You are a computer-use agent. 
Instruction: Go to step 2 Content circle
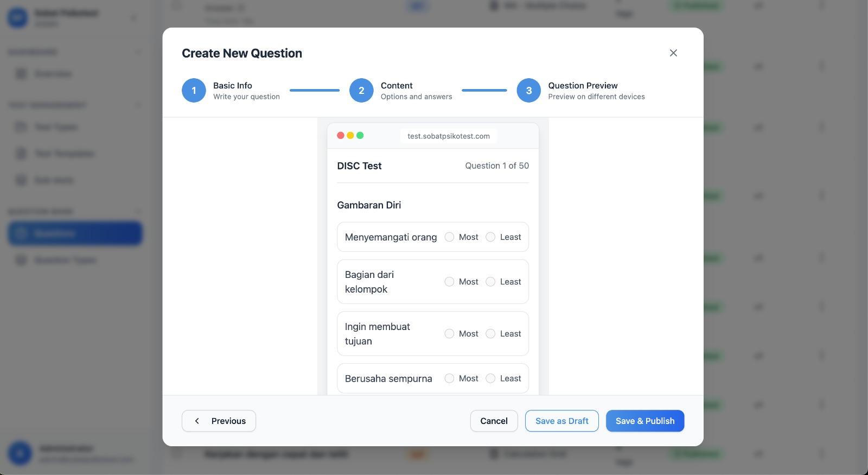pos(361,91)
